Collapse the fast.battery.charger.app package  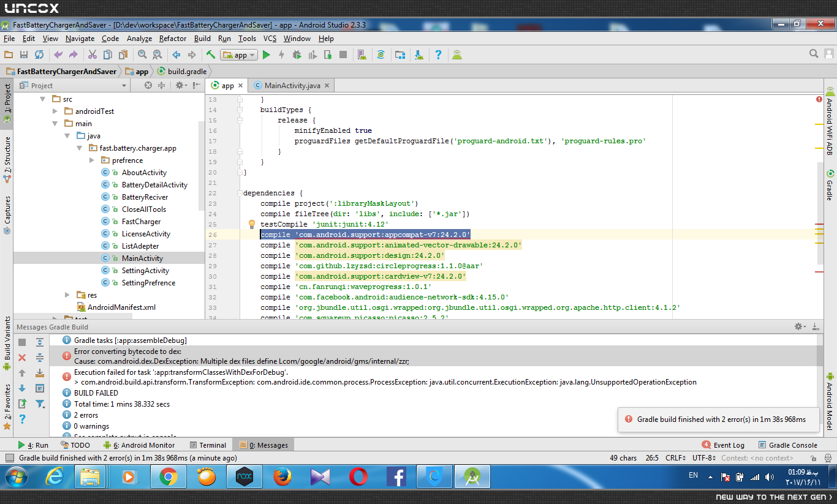click(80, 148)
